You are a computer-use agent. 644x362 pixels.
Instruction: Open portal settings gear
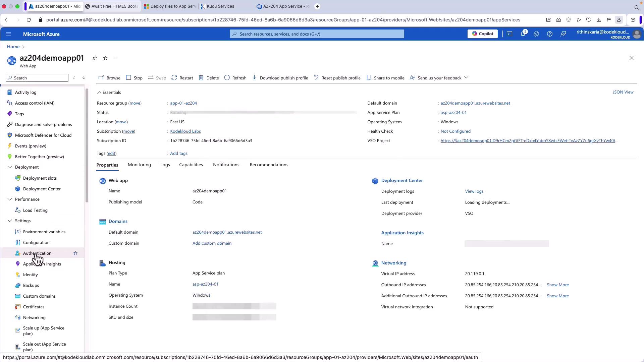tap(536, 34)
